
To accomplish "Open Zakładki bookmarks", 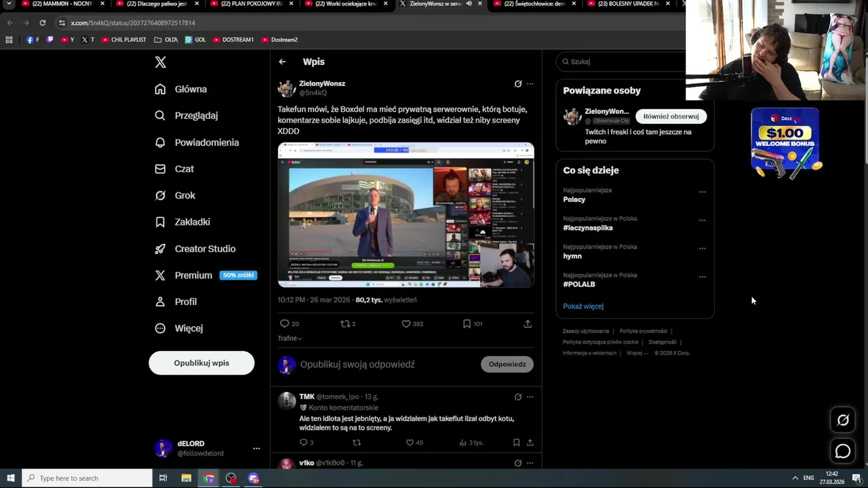I will (182, 222).
